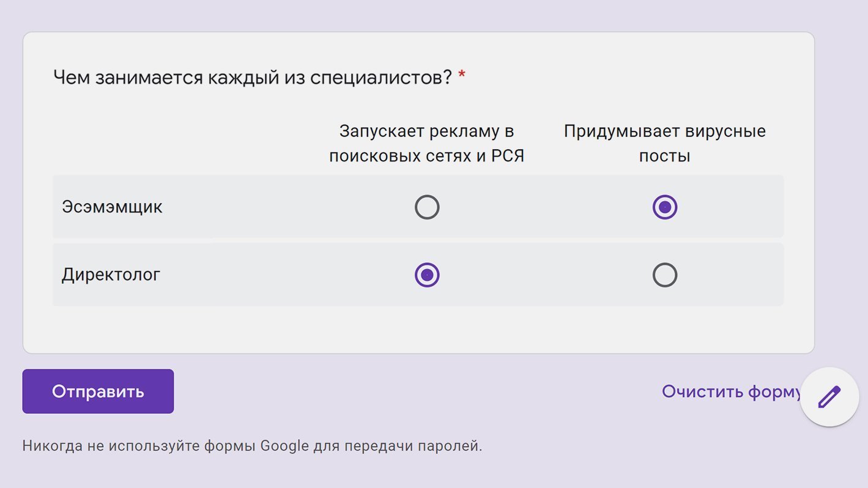Click the Google passwords warning text
The height and width of the screenshot is (488, 868).
pos(252,446)
